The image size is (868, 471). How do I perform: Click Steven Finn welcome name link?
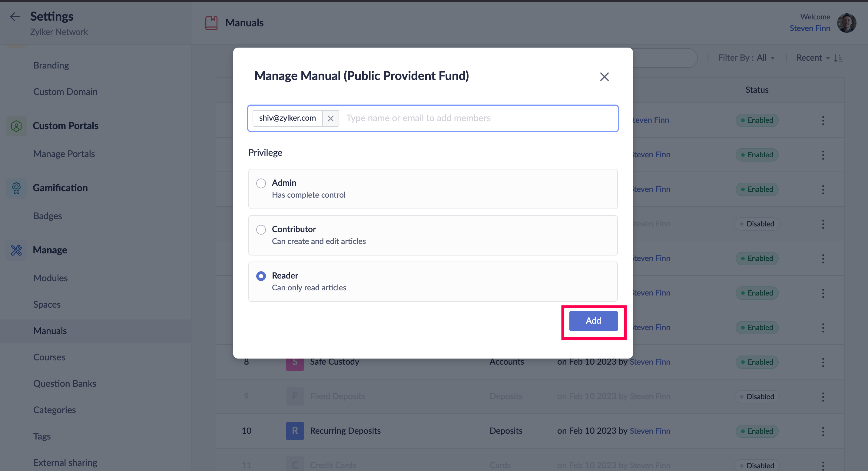[810, 28]
